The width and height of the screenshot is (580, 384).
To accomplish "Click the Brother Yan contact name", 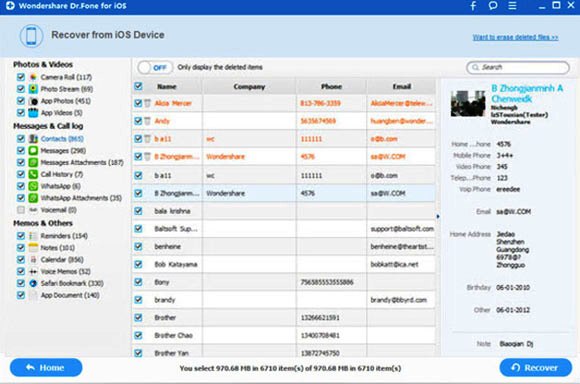I will [172, 353].
